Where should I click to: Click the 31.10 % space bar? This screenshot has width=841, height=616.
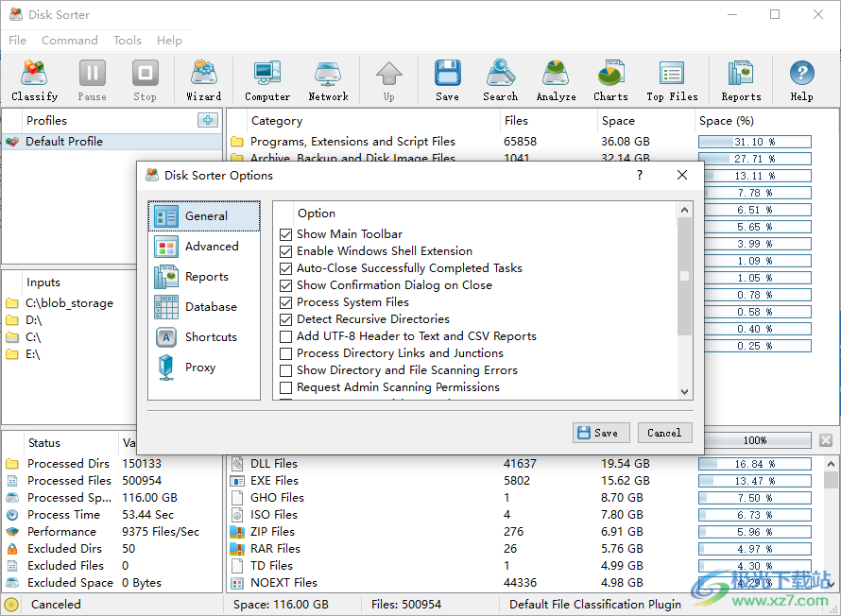coord(755,142)
